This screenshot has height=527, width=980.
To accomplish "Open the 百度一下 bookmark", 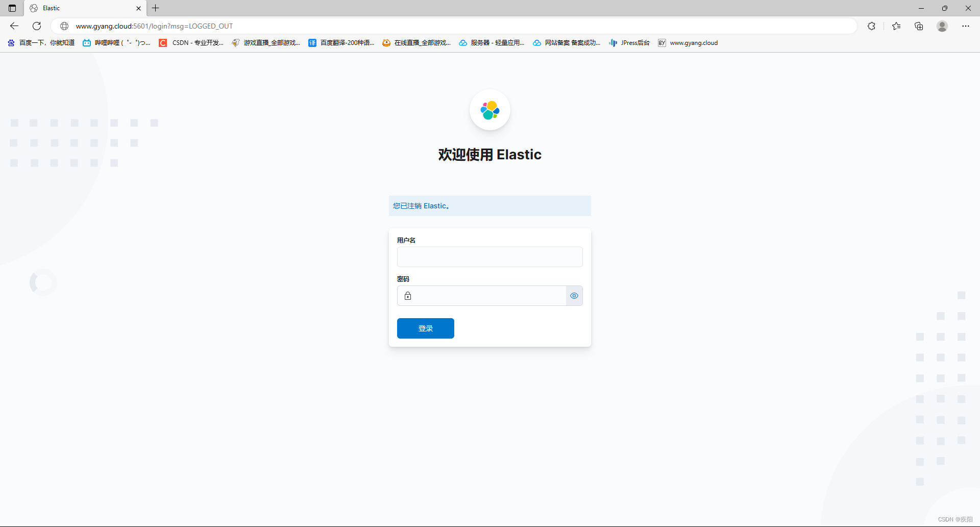I will pos(40,43).
